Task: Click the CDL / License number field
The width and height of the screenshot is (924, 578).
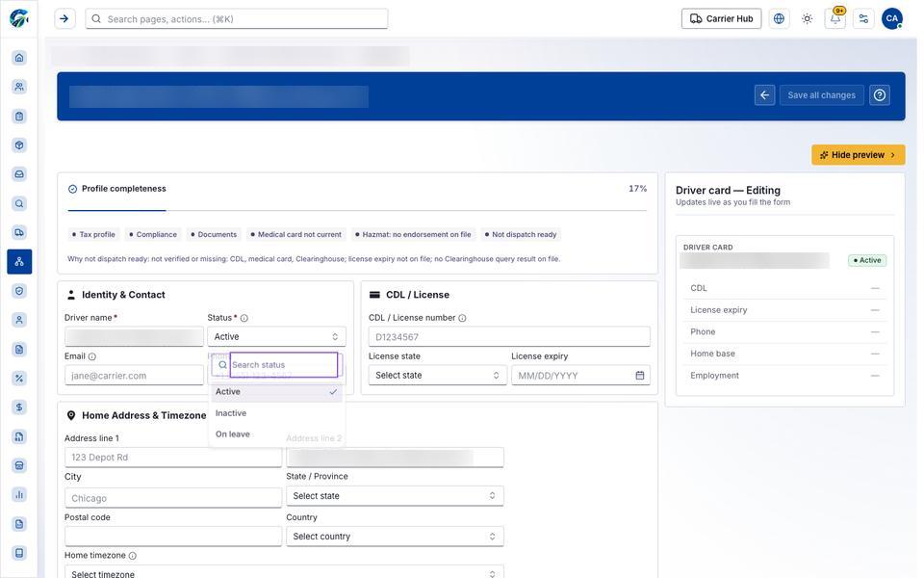Action: [509, 337]
